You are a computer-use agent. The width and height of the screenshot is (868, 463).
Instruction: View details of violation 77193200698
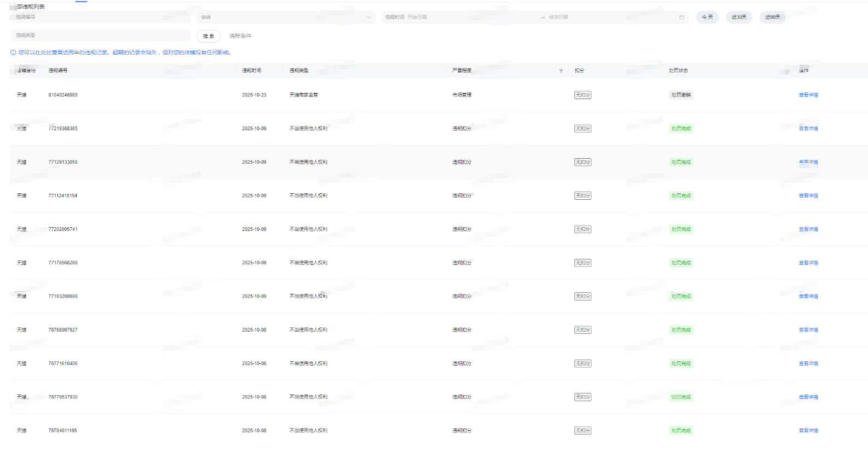[808, 297]
